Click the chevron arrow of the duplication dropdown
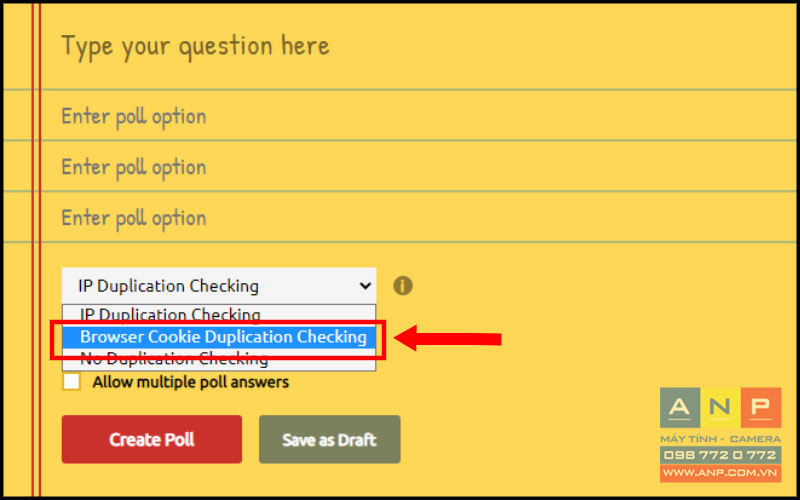 click(x=365, y=286)
